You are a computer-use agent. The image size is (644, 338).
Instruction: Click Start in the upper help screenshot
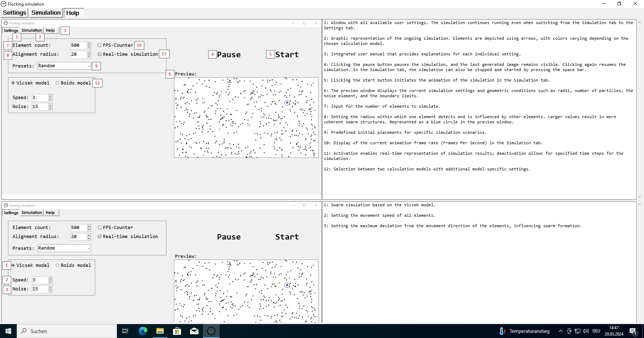(x=287, y=55)
